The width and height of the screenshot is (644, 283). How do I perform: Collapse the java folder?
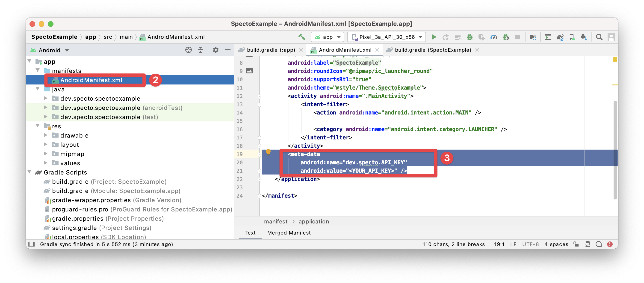pos(38,89)
